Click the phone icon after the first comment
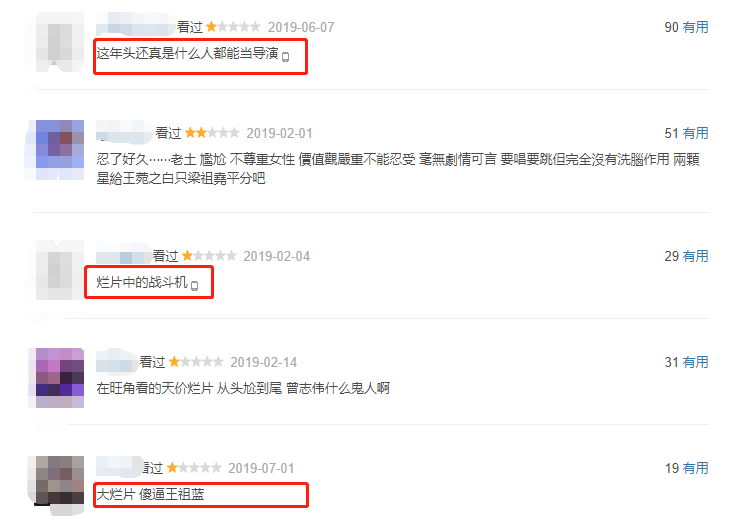Image resolution: width=742 pixels, height=523 pixels. pos(285,57)
